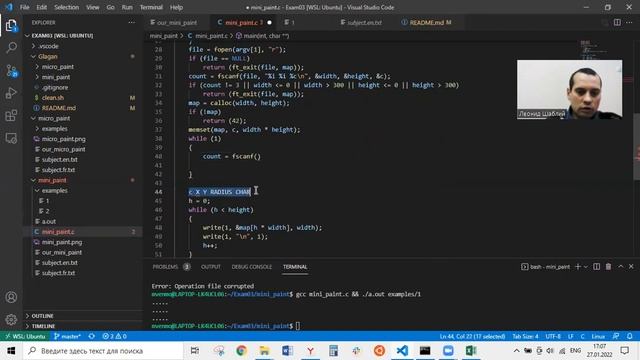Open the Manage gear icon

point(11,319)
